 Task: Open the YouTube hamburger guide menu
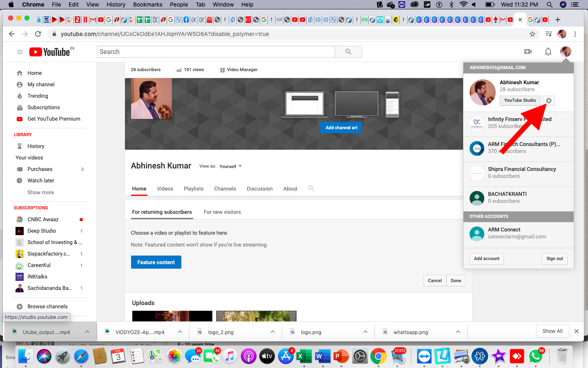coord(20,52)
